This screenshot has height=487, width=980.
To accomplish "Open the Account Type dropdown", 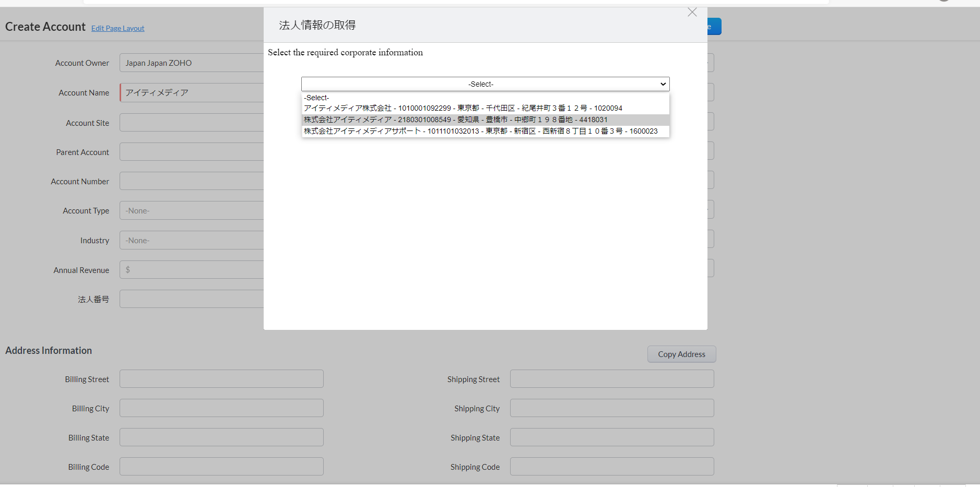I will tap(192, 211).
